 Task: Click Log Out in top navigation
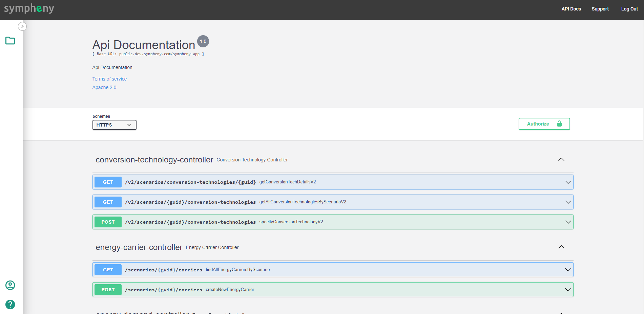629,9
